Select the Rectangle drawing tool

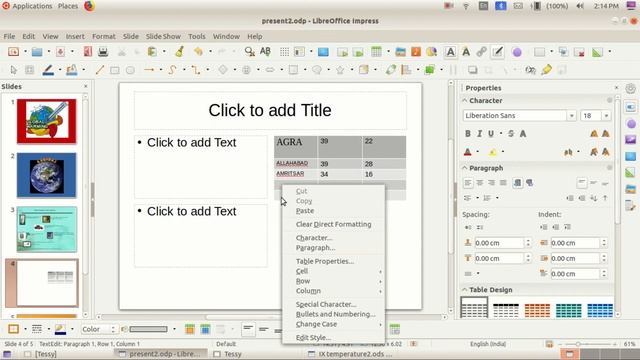[x=115, y=70]
